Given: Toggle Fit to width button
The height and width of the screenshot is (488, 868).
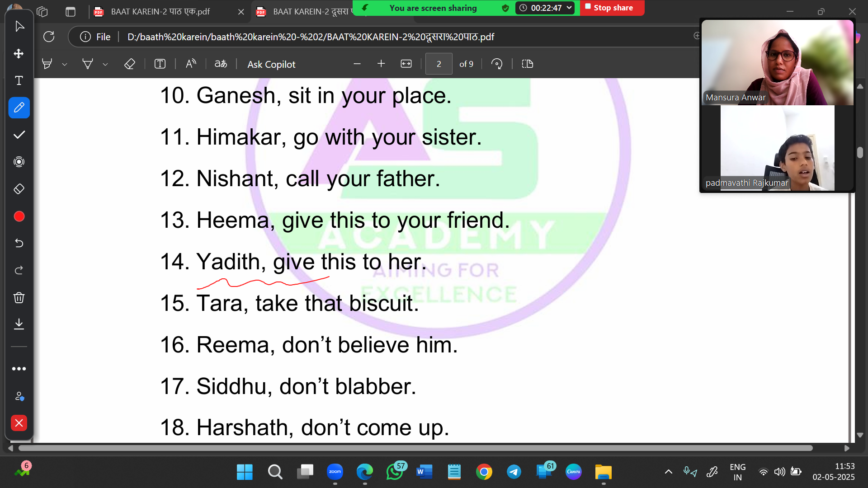Looking at the screenshot, I should coord(406,64).
